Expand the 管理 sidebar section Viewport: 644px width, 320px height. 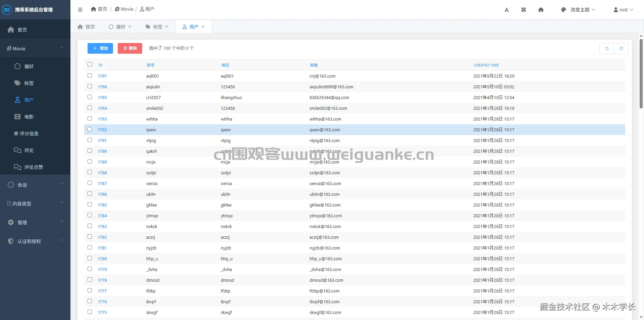pos(35,222)
